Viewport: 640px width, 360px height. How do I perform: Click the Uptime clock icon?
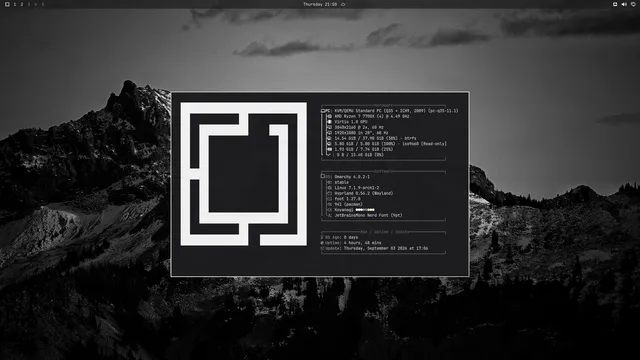coord(322,243)
